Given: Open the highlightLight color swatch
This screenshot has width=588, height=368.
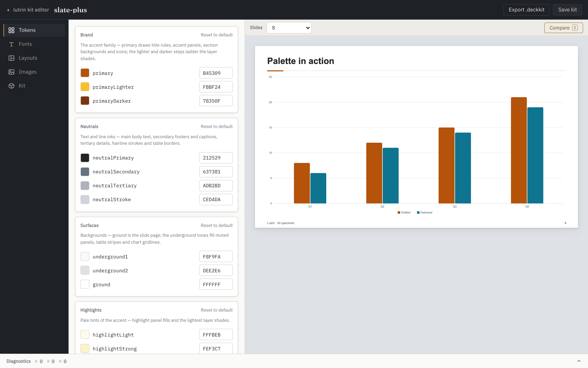Looking at the screenshot, I should [85, 335].
